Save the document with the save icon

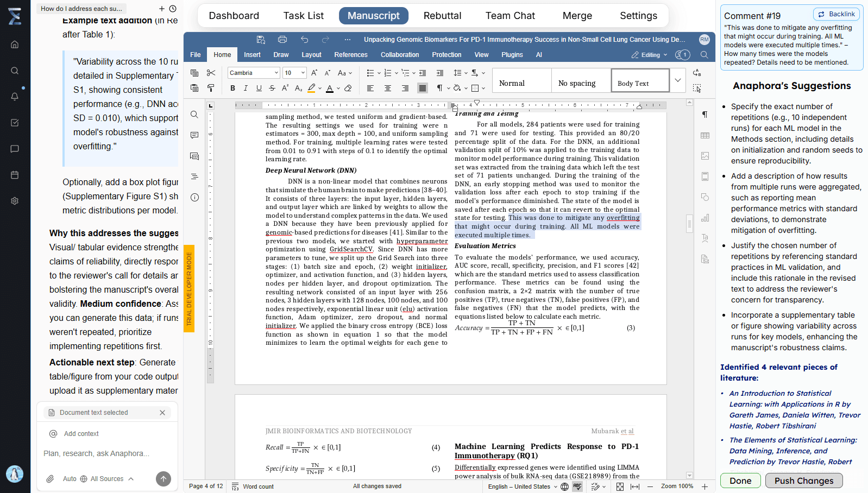(x=261, y=40)
